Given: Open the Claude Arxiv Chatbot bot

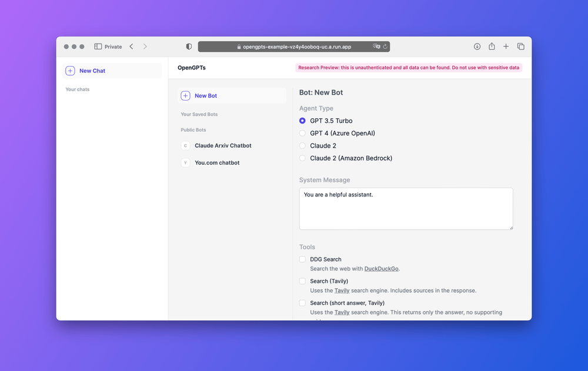Looking at the screenshot, I should 223,146.
